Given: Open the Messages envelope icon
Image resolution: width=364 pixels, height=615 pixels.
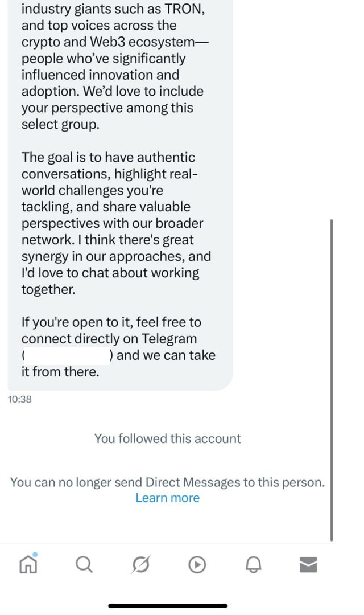Looking at the screenshot, I should coord(308,564).
